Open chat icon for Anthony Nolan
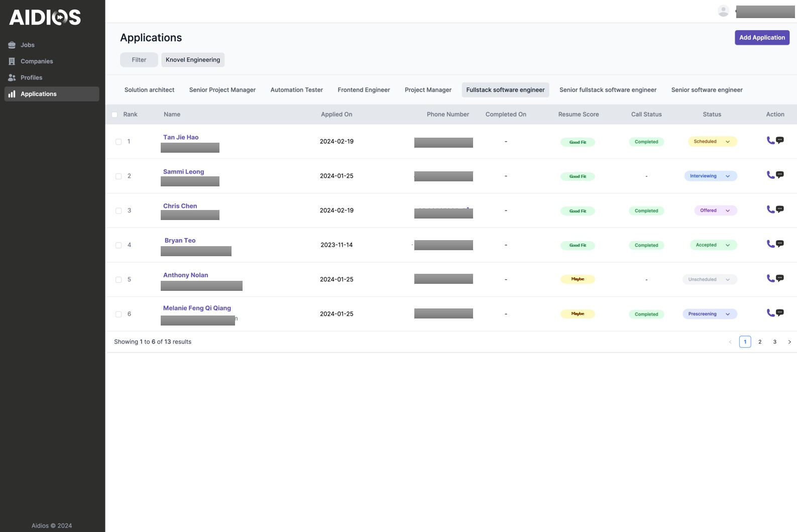The width and height of the screenshot is (797, 532). (x=780, y=278)
